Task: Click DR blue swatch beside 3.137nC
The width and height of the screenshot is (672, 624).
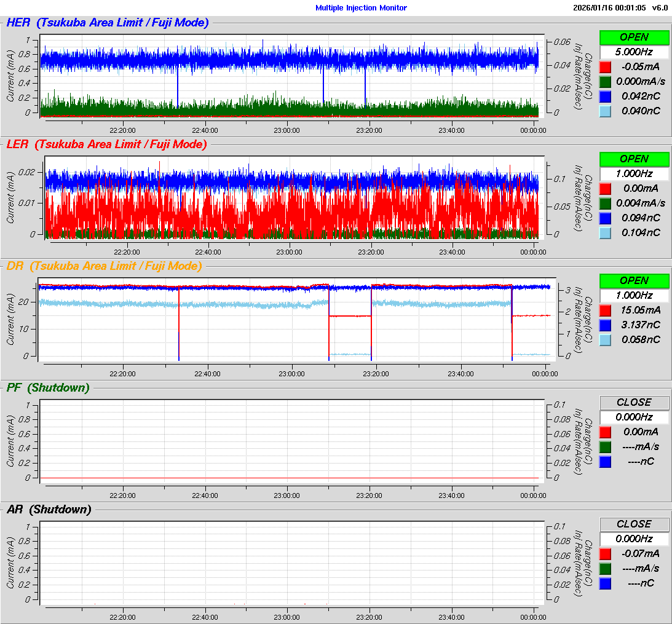Action: tap(605, 325)
